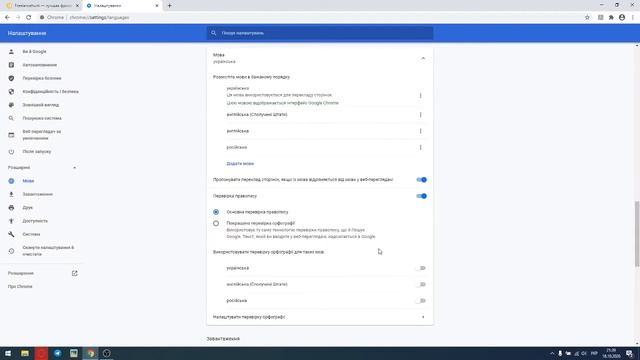Open Розширення link in sidebar
640x360 pixels.
coord(21,273)
